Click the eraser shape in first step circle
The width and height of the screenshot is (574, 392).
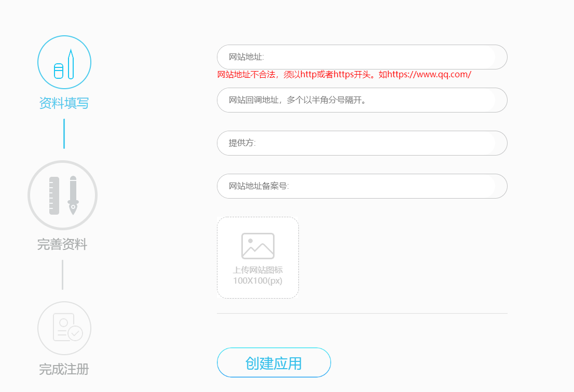pos(59,71)
